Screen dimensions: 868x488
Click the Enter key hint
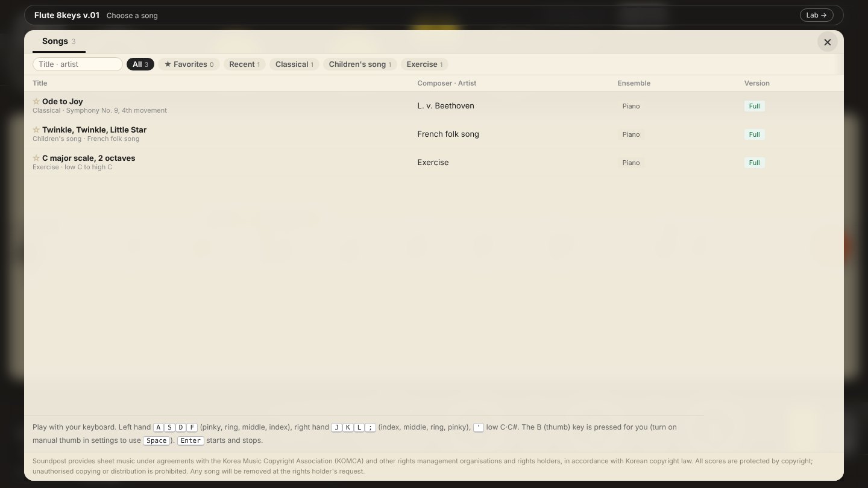coord(190,440)
